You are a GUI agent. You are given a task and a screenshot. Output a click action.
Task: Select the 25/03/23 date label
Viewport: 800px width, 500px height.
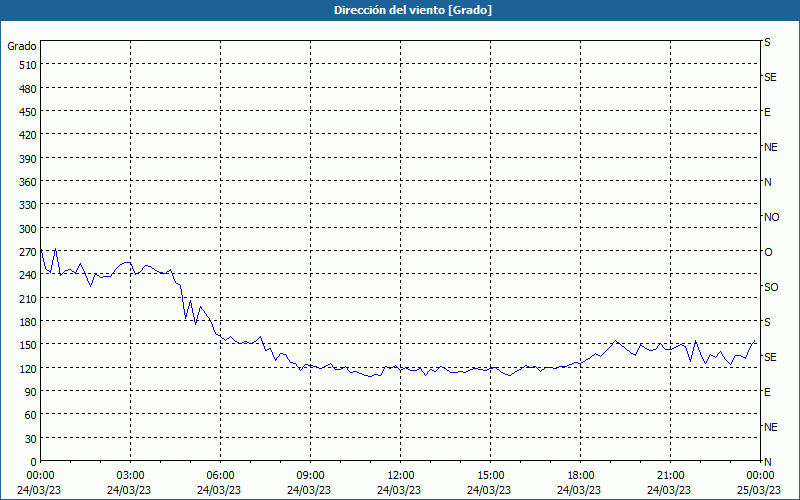[760, 490]
